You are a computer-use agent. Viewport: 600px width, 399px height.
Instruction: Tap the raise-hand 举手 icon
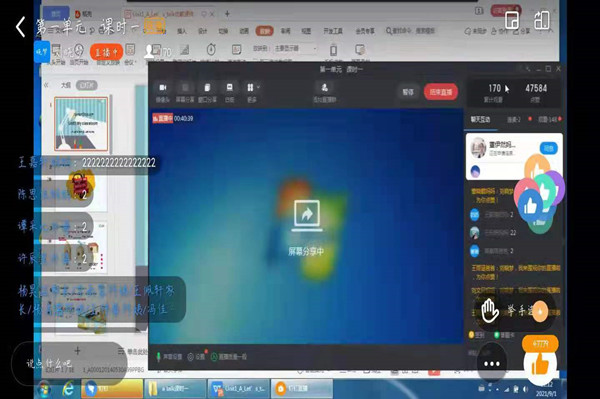tap(490, 311)
